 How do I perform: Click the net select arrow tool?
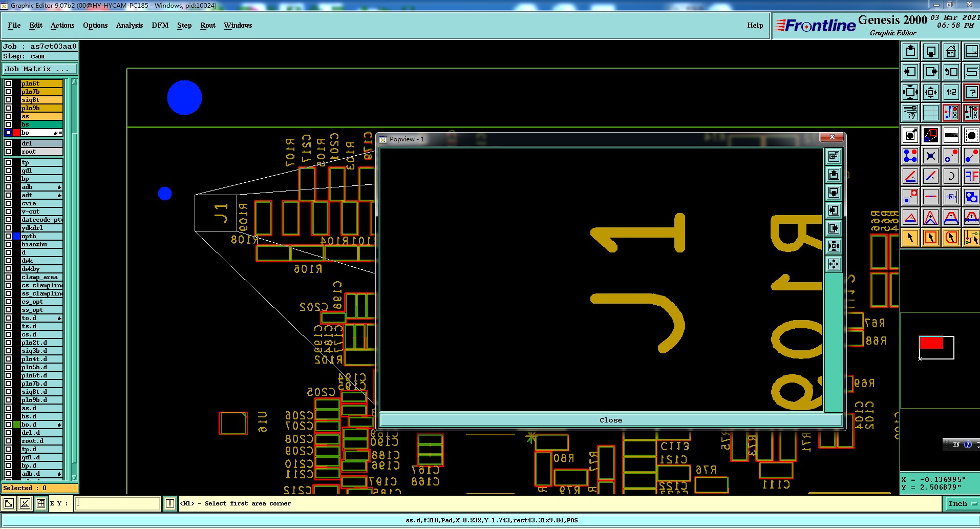[x=971, y=238]
